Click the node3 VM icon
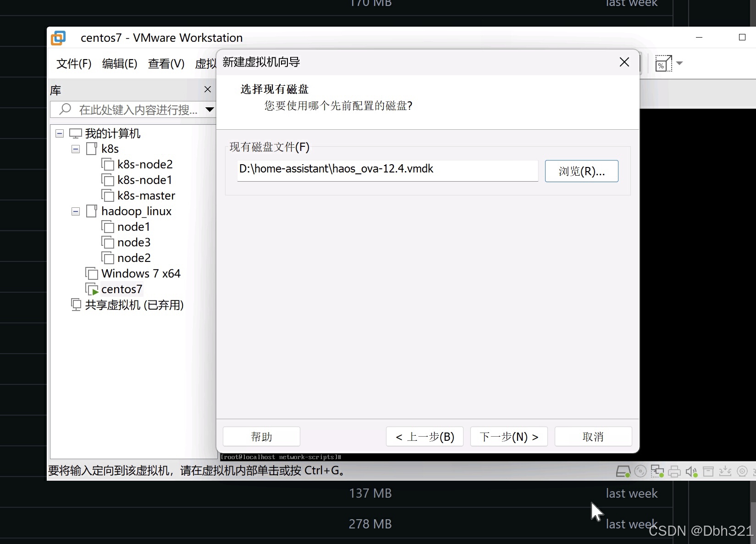 pyautogui.click(x=108, y=242)
